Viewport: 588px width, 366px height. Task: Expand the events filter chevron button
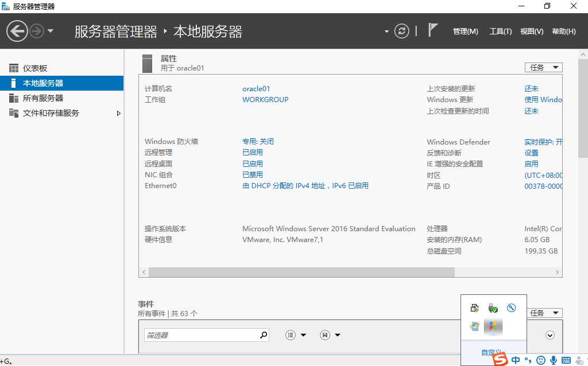point(550,335)
